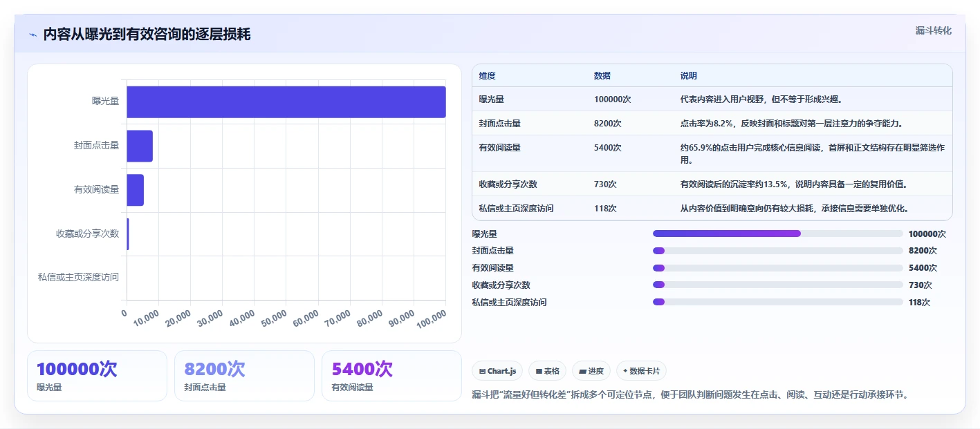Select the 进度 tag pill

591,371
